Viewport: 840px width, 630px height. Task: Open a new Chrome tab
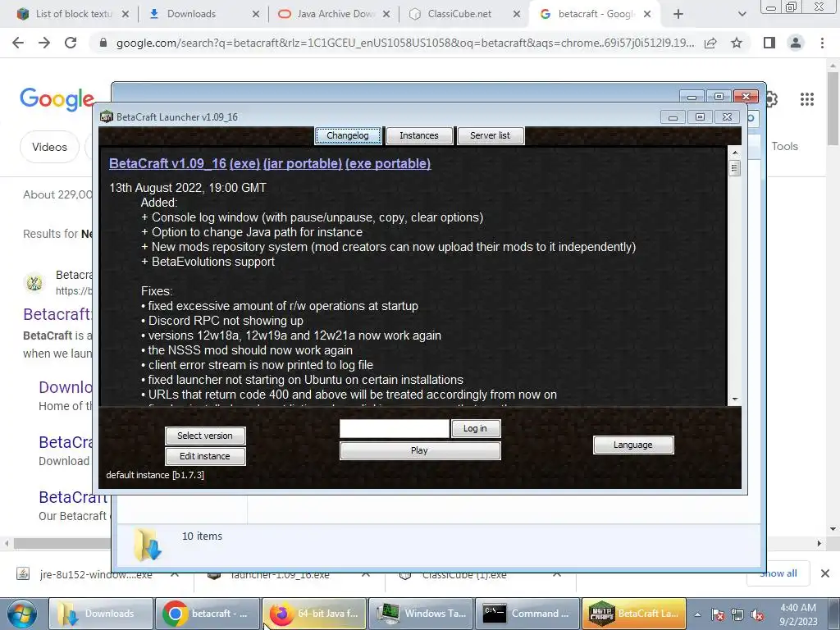[678, 15]
